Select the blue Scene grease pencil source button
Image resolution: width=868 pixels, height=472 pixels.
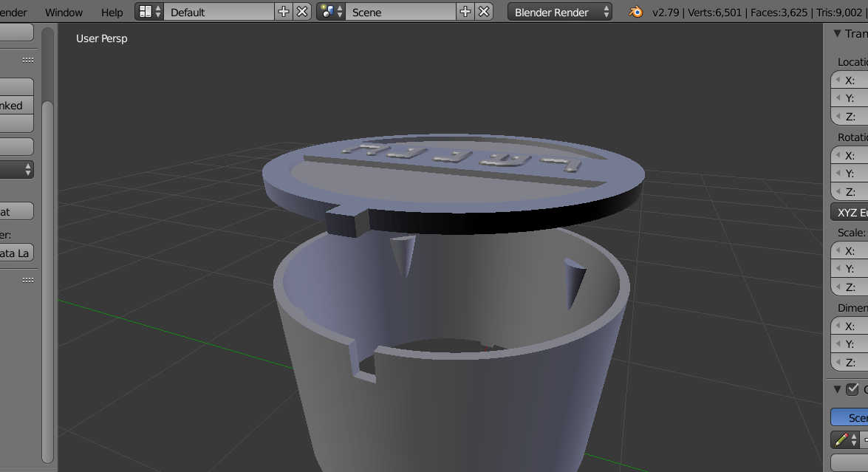[850, 418]
